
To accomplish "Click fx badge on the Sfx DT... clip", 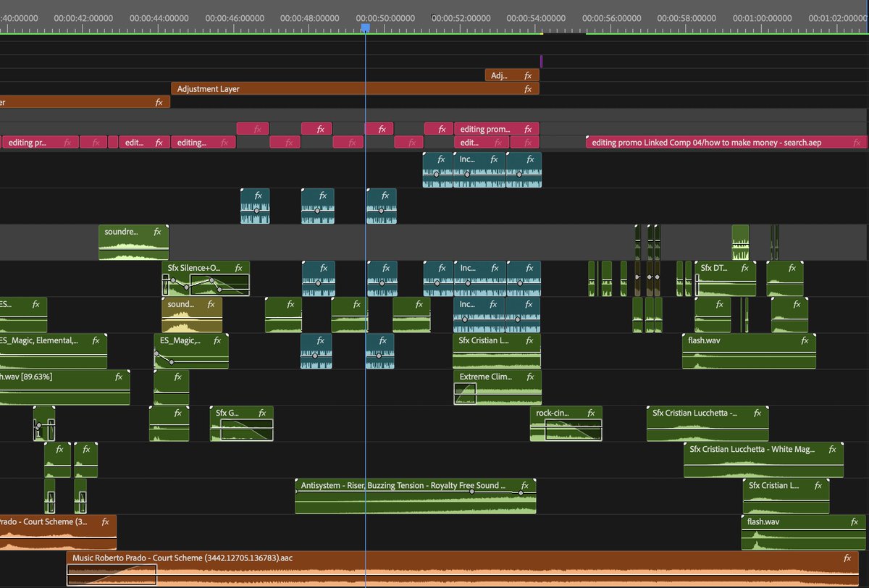I will click(745, 268).
